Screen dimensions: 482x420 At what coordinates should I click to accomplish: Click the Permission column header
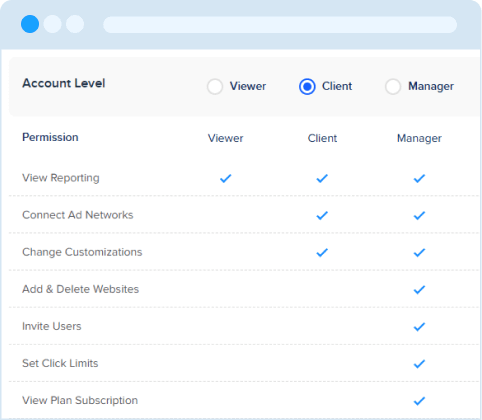point(50,137)
